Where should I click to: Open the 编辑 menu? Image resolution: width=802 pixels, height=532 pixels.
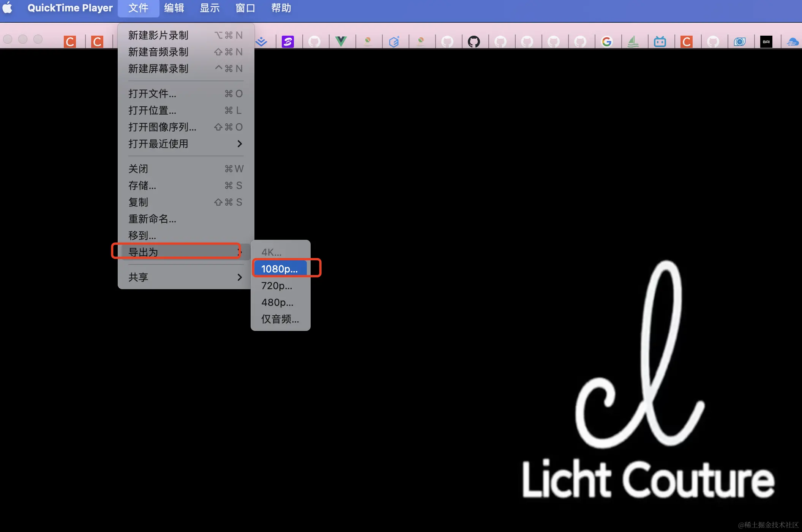(174, 8)
